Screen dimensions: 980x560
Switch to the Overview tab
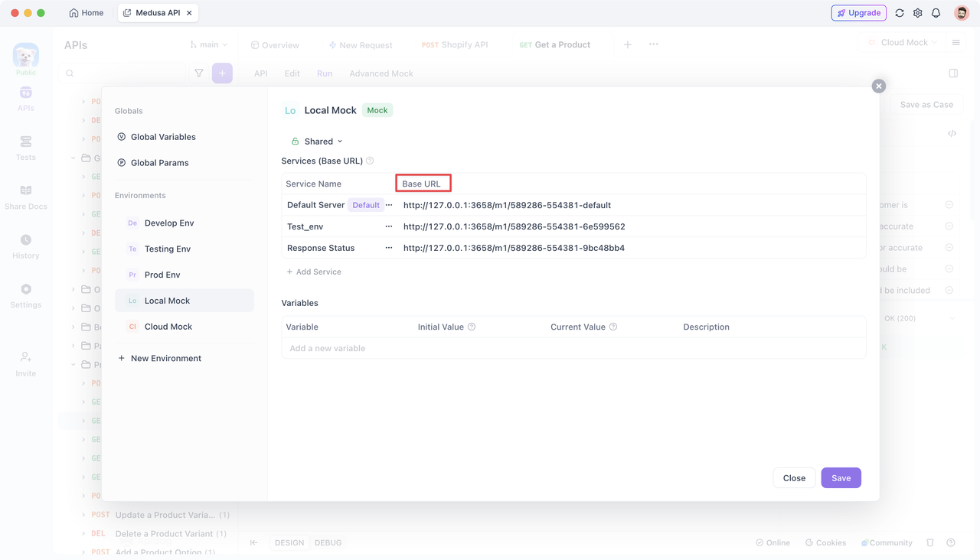click(x=275, y=45)
